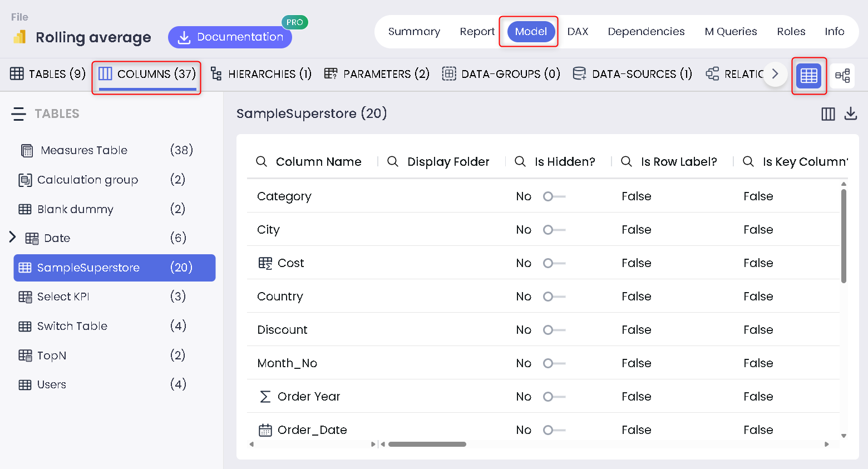Click the download icon above the table
This screenshot has height=469, width=868.
[850, 114]
